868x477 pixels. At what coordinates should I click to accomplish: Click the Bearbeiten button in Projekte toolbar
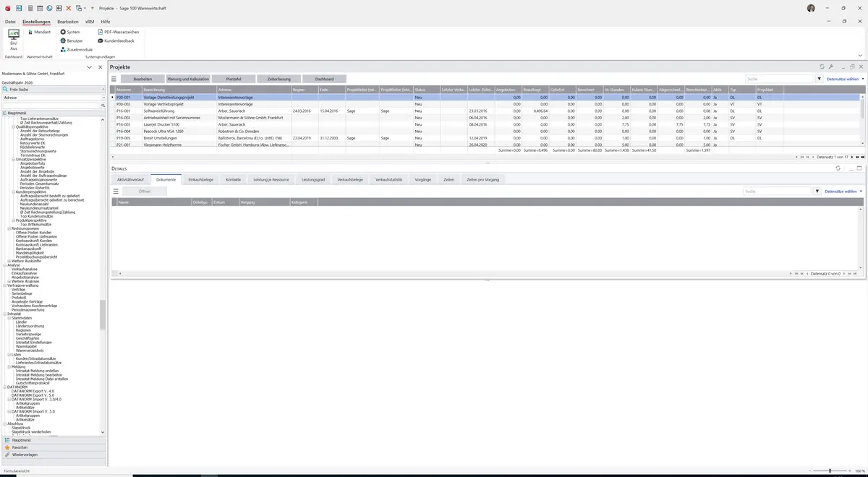(142, 79)
